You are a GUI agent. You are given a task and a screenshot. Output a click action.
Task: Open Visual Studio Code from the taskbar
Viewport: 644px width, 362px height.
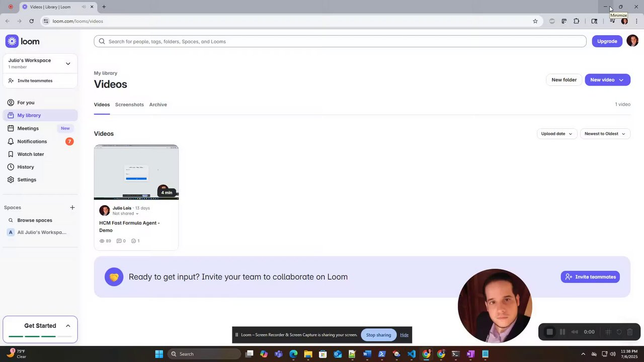pyautogui.click(x=412, y=354)
